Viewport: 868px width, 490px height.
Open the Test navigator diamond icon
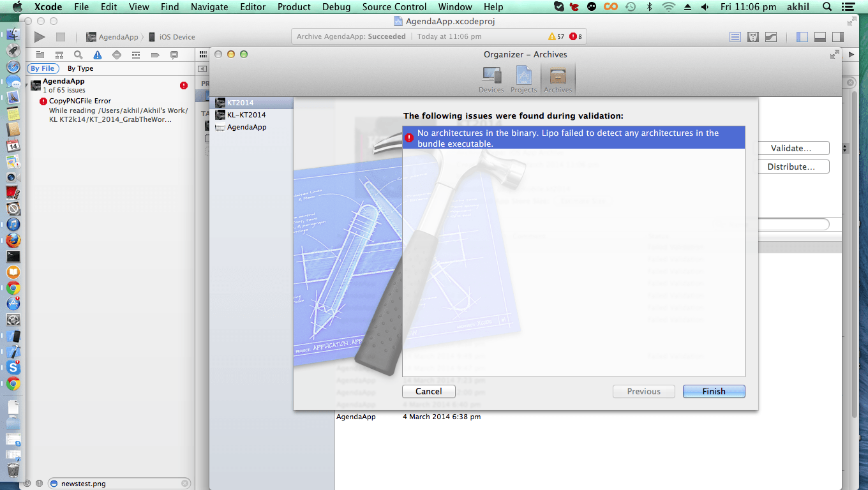click(x=116, y=55)
